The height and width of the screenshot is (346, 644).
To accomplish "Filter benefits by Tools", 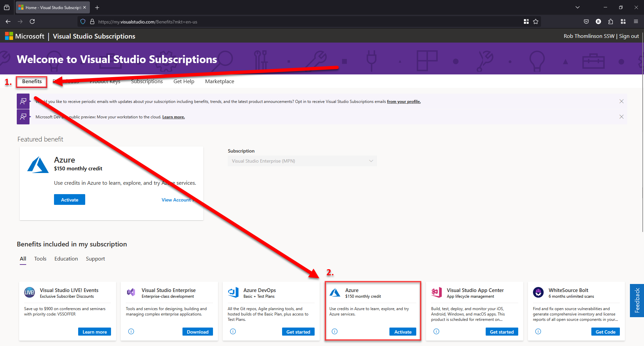I will pyautogui.click(x=40, y=259).
